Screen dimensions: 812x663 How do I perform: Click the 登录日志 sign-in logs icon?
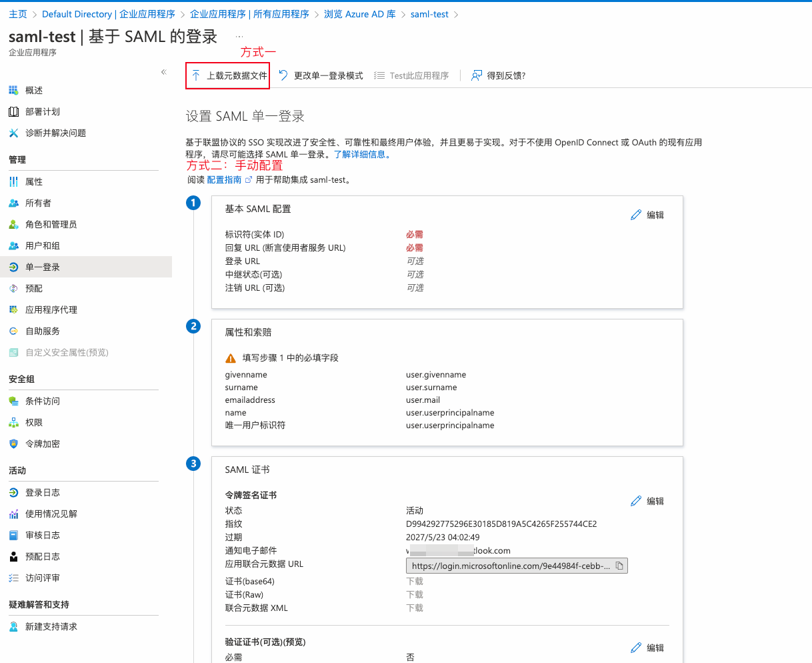click(13, 492)
